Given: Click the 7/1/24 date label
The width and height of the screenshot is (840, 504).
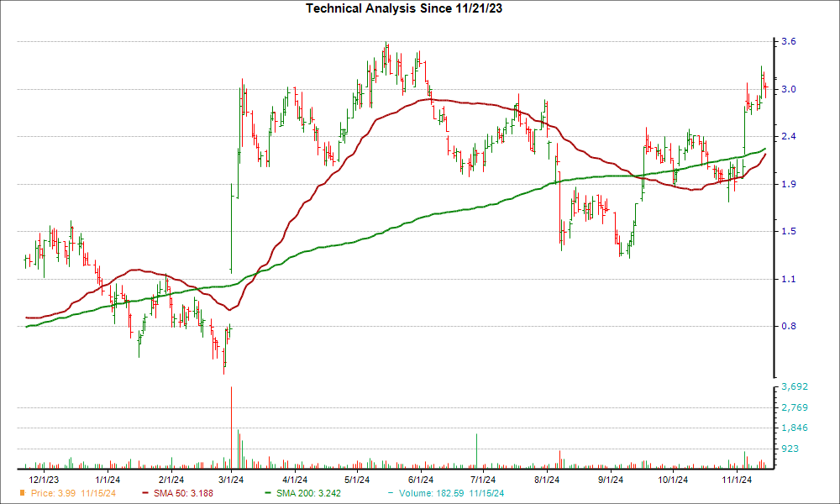Looking at the screenshot, I should click(x=483, y=480).
